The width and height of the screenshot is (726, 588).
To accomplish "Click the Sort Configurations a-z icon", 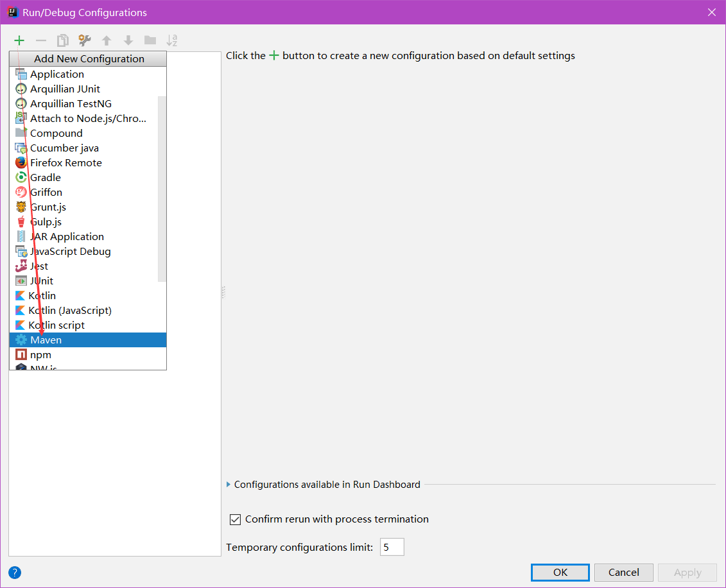I will tap(172, 40).
